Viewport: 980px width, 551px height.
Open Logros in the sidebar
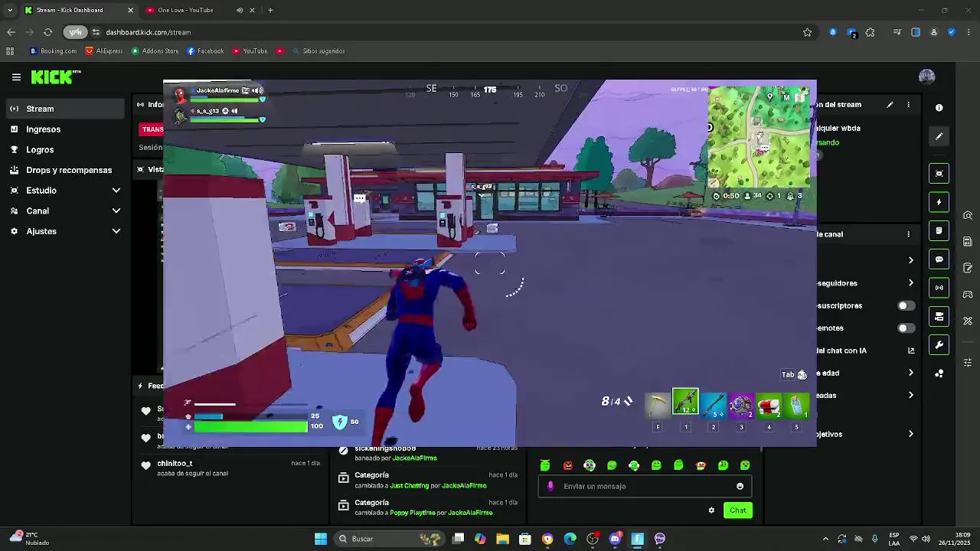[x=66, y=150]
